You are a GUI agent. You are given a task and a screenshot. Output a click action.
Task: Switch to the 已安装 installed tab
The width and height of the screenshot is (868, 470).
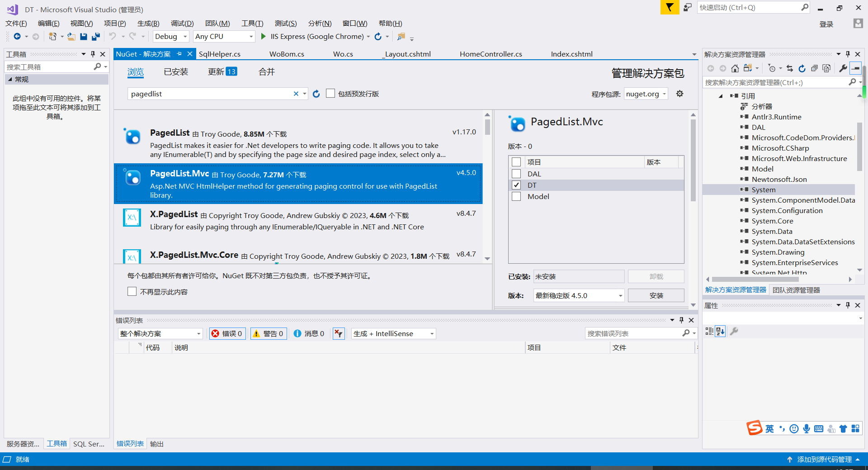tap(176, 71)
